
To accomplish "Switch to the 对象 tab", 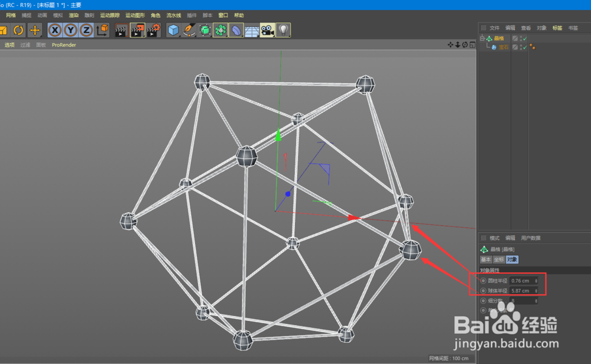I will tap(512, 259).
